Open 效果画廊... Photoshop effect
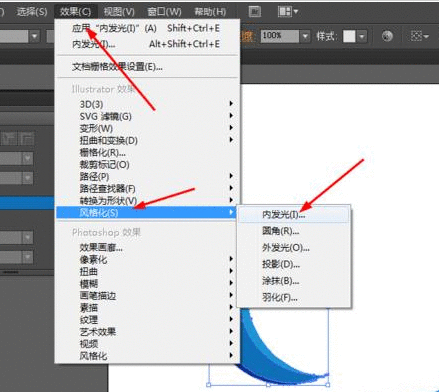 tap(147, 247)
